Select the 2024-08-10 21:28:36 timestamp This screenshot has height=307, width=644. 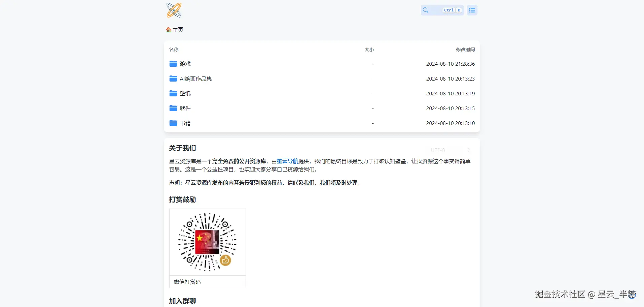(x=451, y=64)
